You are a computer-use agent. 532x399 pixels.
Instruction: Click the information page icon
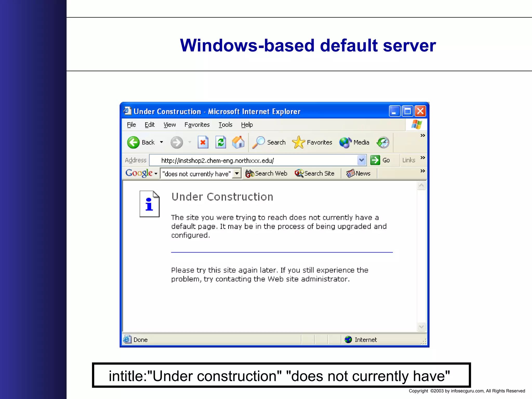click(149, 204)
